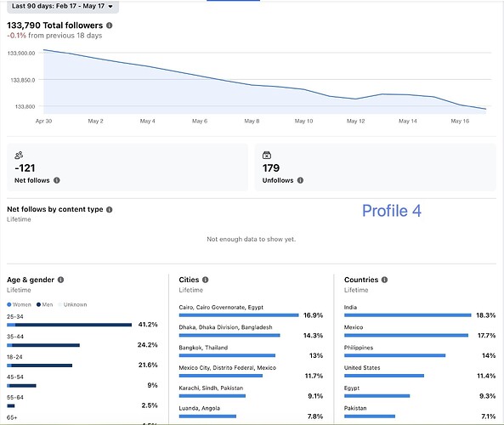Screen dimensions: 504x425
Task: Click info icon next to Total followers
Action: pyautogui.click(x=110, y=25)
